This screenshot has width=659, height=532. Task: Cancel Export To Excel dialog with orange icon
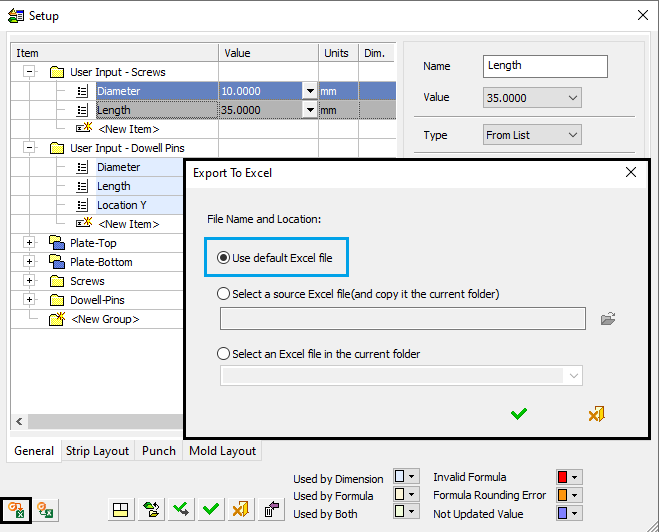pos(596,414)
